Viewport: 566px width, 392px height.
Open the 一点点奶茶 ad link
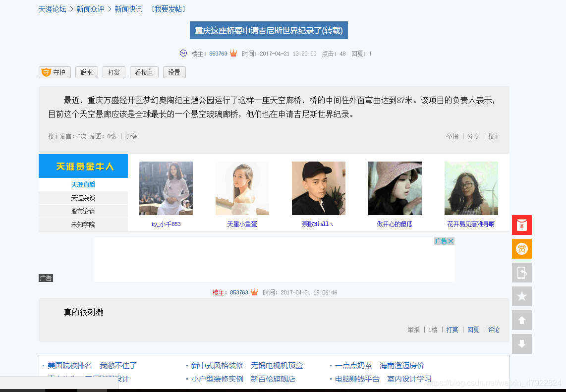353,366
